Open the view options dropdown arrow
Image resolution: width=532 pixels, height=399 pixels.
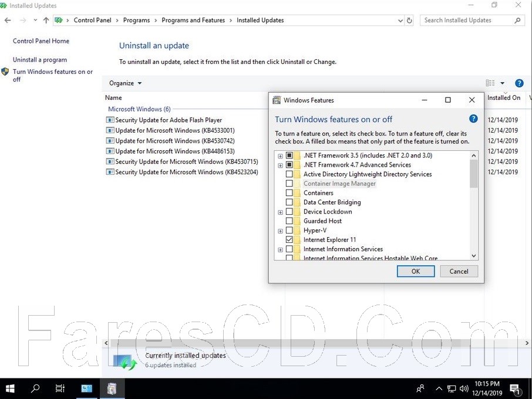tap(503, 83)
